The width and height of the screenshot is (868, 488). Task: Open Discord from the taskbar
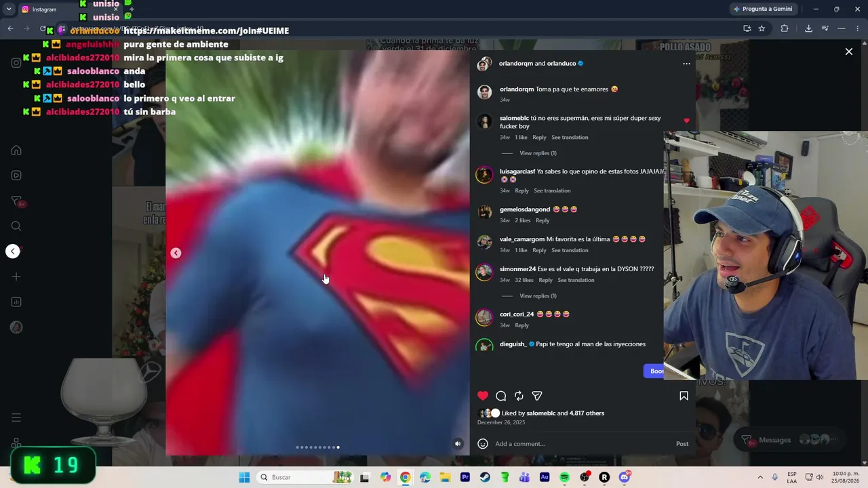point(624,477)
